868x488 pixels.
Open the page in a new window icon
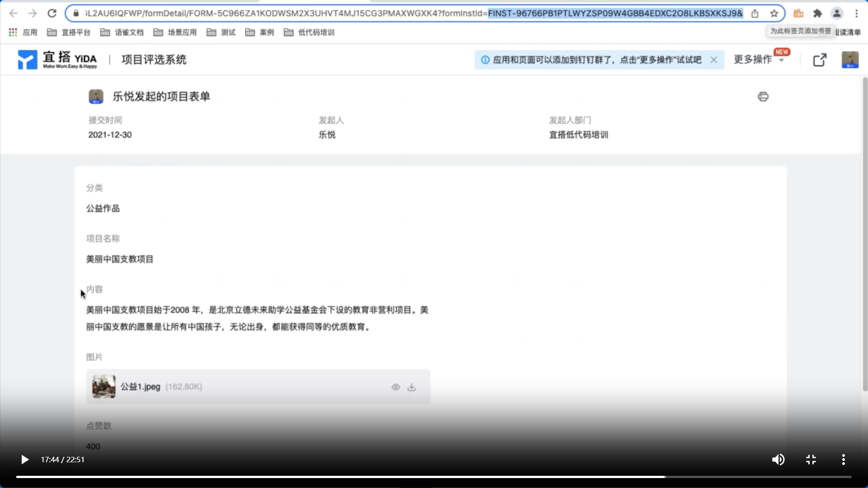pyautogui.click(x=820, y=60)
